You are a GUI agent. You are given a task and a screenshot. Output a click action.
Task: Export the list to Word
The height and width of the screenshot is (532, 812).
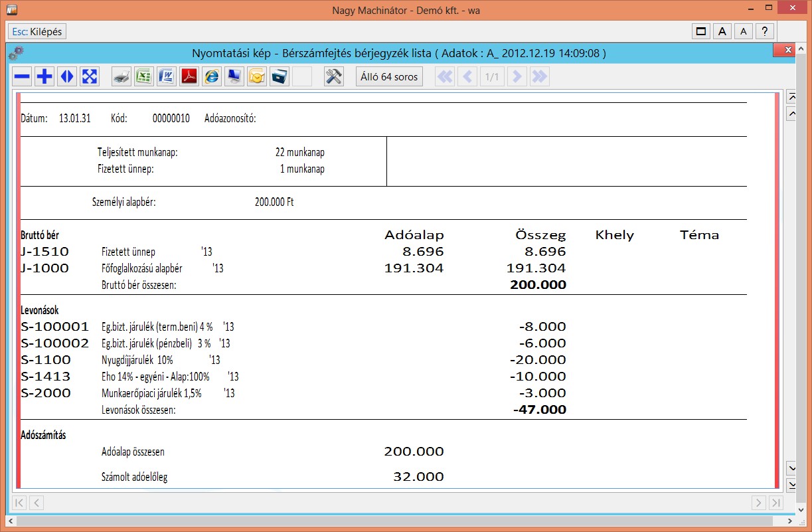point(166,77)
